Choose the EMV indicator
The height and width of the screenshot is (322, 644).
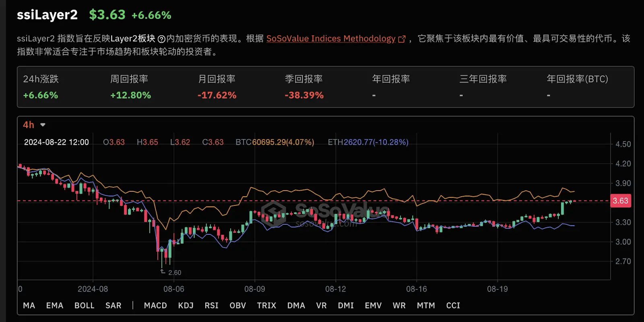[x=373, y=306]
